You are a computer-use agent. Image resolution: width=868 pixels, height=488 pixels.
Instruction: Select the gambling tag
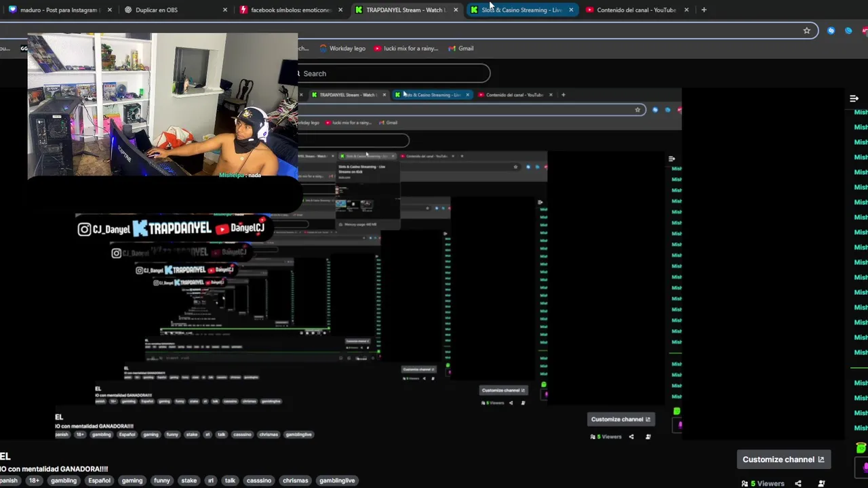(x=64, y=481)
